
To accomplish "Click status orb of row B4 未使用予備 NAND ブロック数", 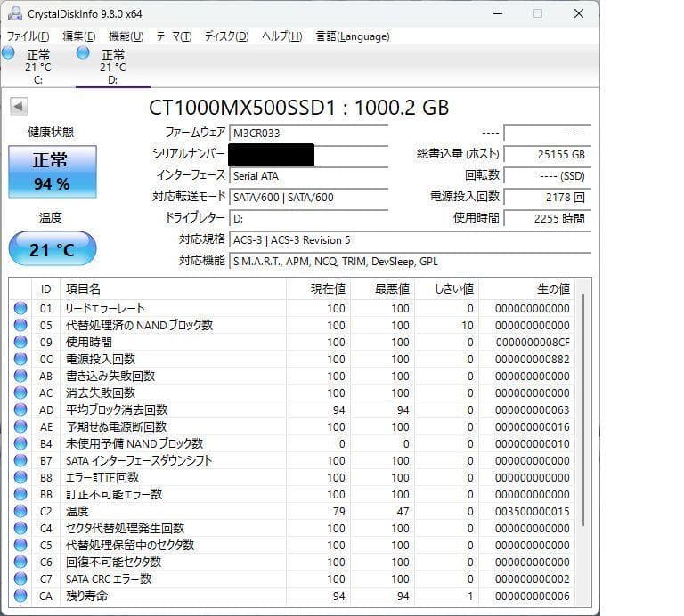I will click(x=20, y=443).
